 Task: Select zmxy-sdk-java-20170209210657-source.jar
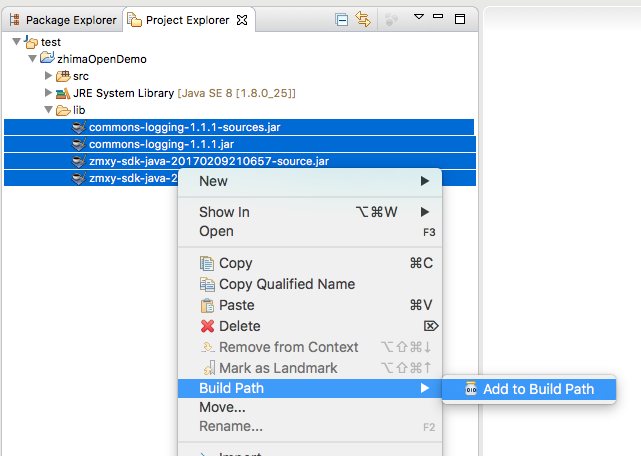click(x=240, y=161)
